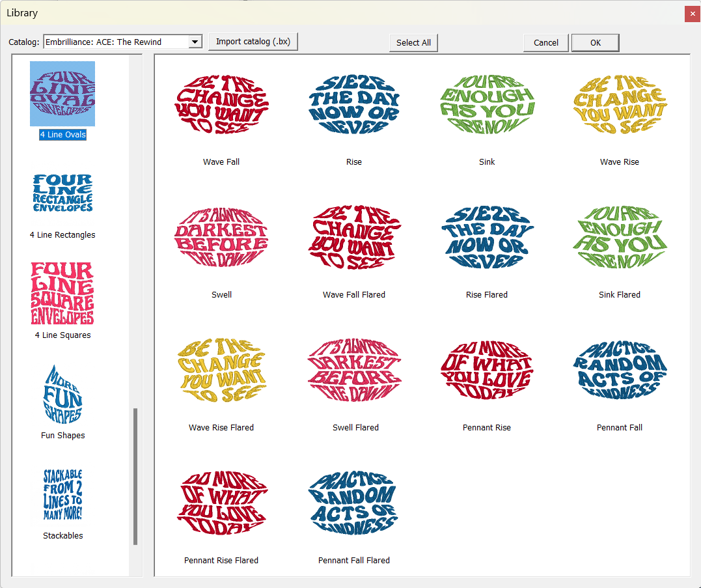Expand the Catalog dropdown arrow
Image resolution: width=701 pixels, height=588 pixels.
(x=195, y=42)
